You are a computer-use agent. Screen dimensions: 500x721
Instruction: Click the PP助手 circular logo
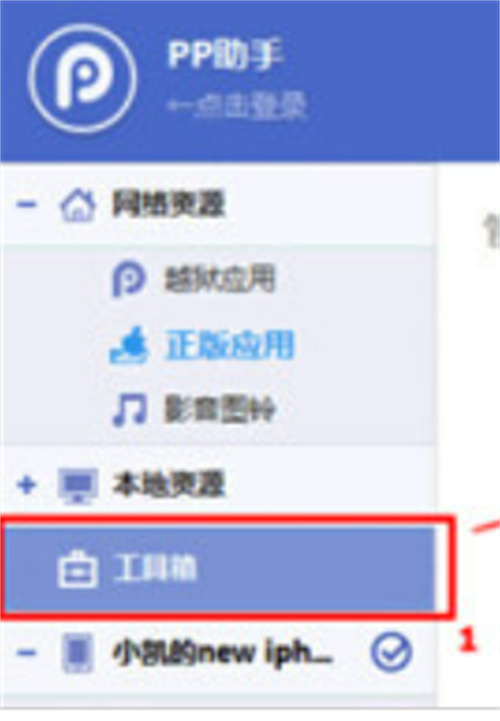coord(82,79)
